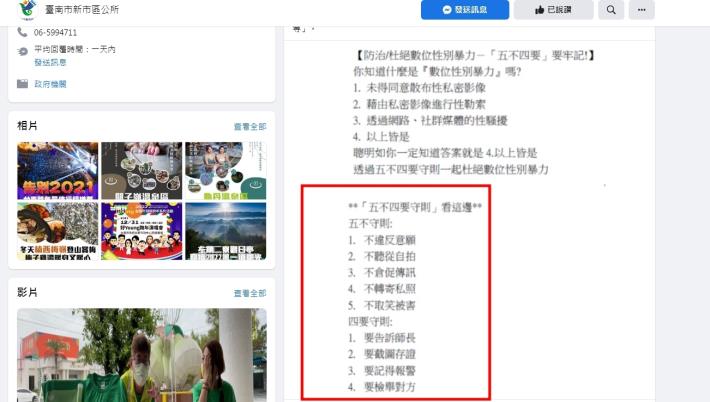The width and height of the screenshot is (710, 402).
Task: Open the cartoon characters concert photo thumbnail
Action: (x=142, y=231)
